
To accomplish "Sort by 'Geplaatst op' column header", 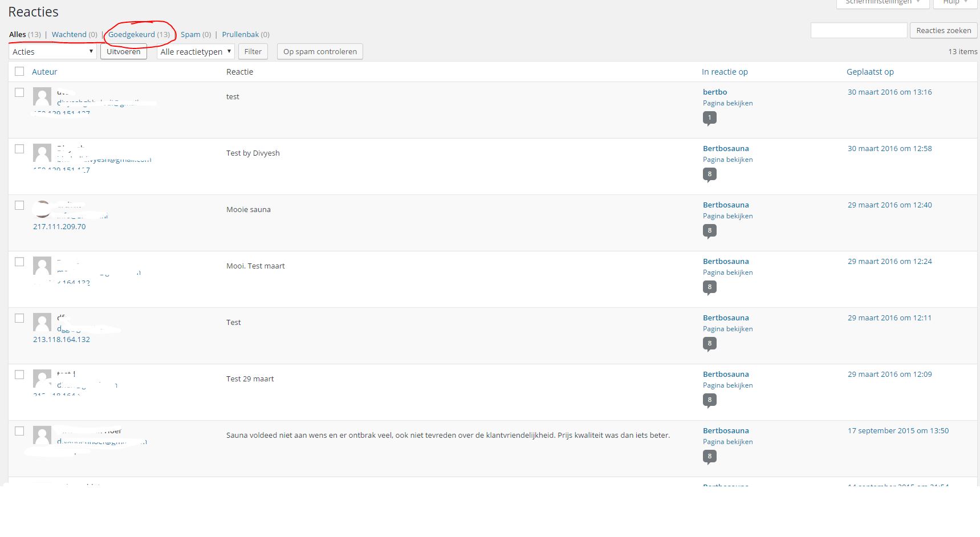I will pos(870,72).
